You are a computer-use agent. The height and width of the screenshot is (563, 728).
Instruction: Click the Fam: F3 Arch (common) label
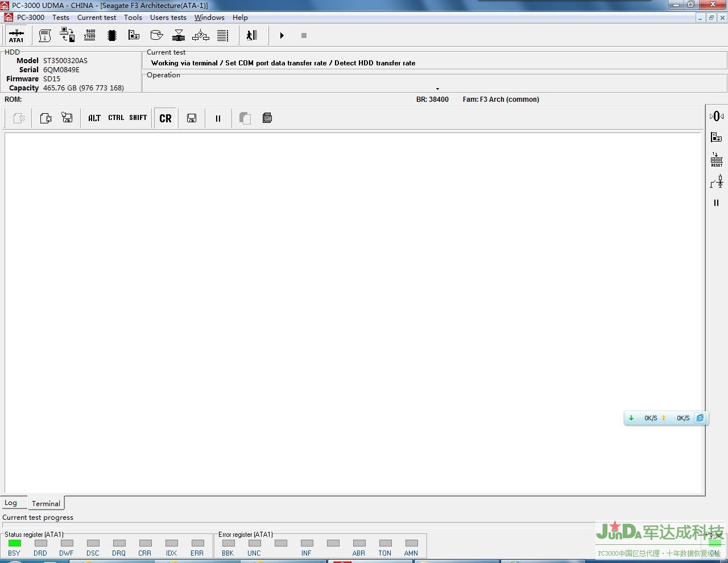[x=501, y=100]
